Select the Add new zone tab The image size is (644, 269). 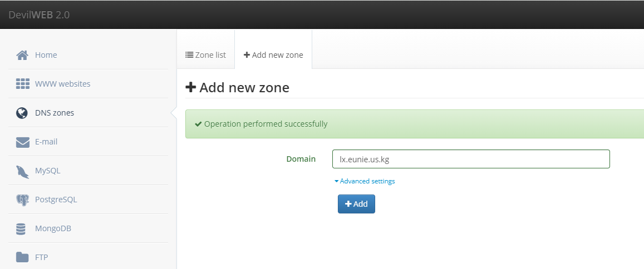click(273, 54)
